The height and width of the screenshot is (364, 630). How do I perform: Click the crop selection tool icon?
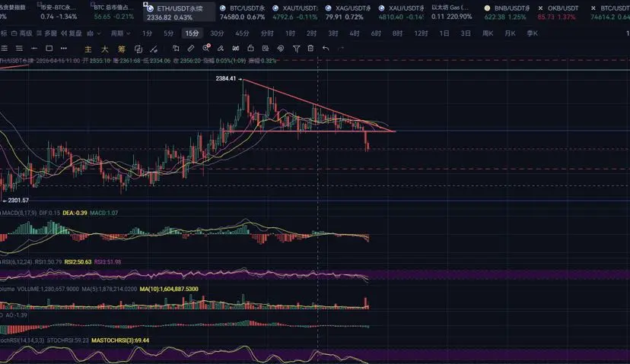(176, 49)
